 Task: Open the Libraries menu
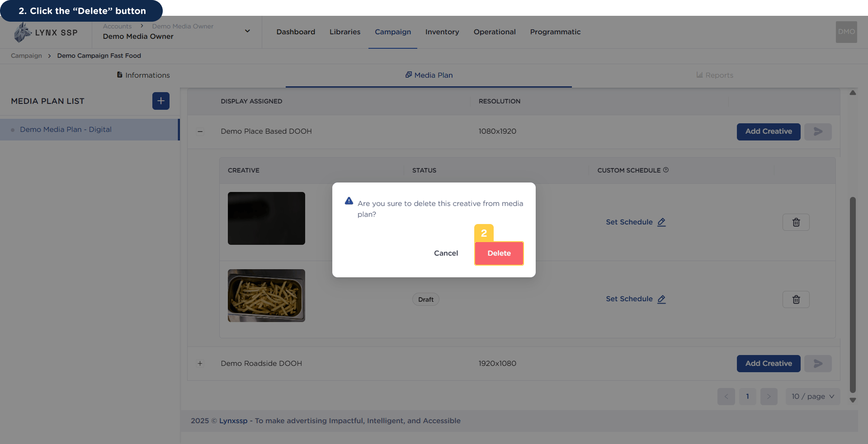[345, 32]
